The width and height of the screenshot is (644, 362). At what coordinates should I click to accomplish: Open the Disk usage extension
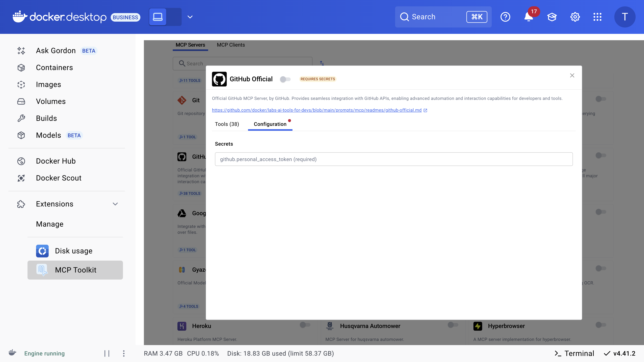75,251
